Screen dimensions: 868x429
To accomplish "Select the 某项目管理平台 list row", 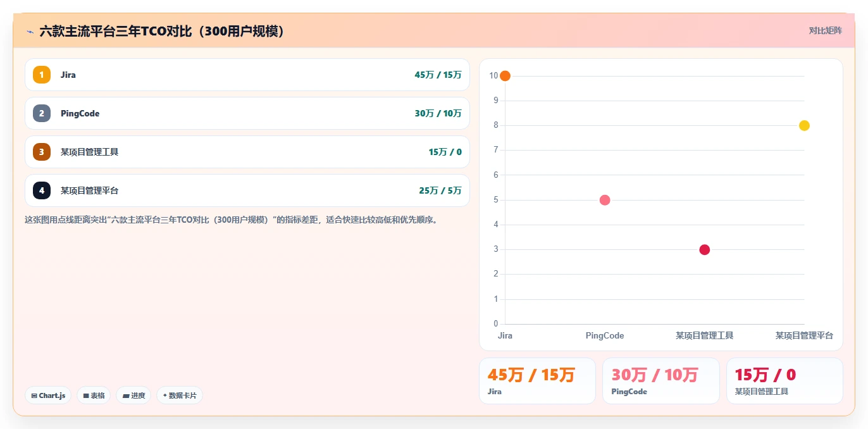I will 247,190.
